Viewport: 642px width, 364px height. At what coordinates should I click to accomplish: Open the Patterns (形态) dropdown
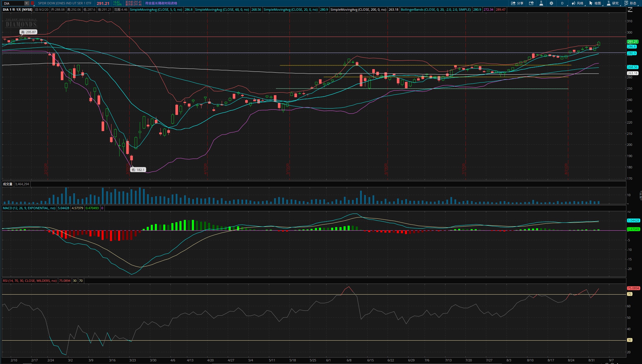point(630,3)
